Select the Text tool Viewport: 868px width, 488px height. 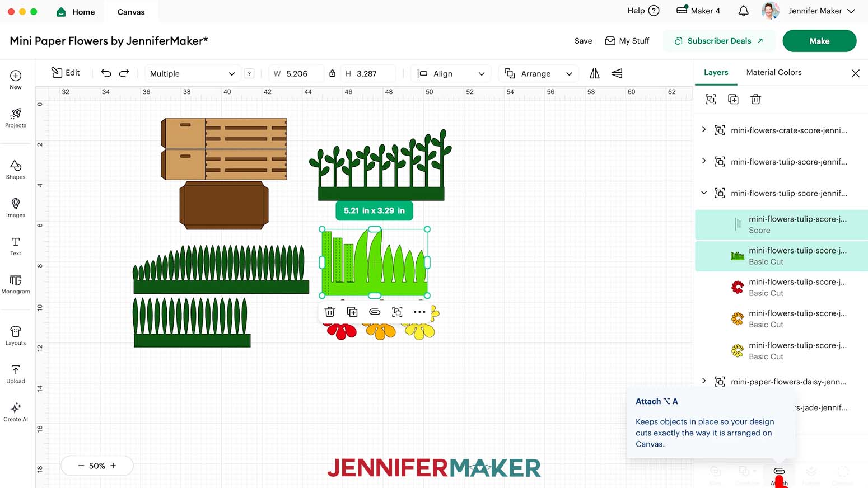pos(16,246)
